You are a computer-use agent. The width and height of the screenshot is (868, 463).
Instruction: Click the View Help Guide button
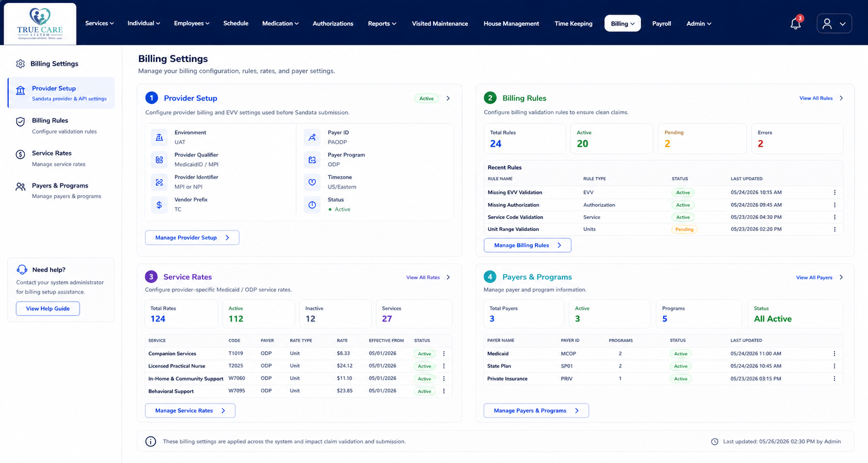pos(48,308)
